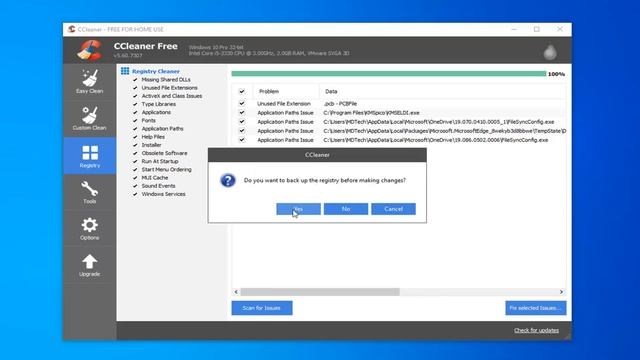
Task: Select the 19.086 OneDrive FileSyncConfig.exe path
Action: coord(436,140)
